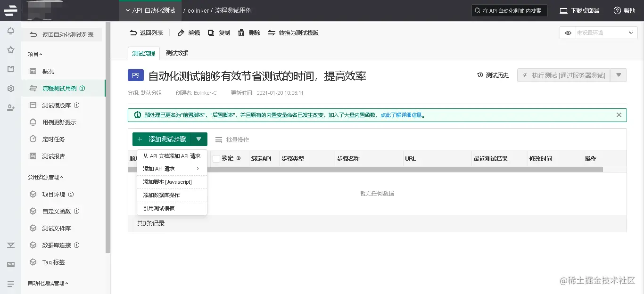Expand the 添加 API 请求 submenu
The image size is (644, 294).
click(x=172, y=169)
